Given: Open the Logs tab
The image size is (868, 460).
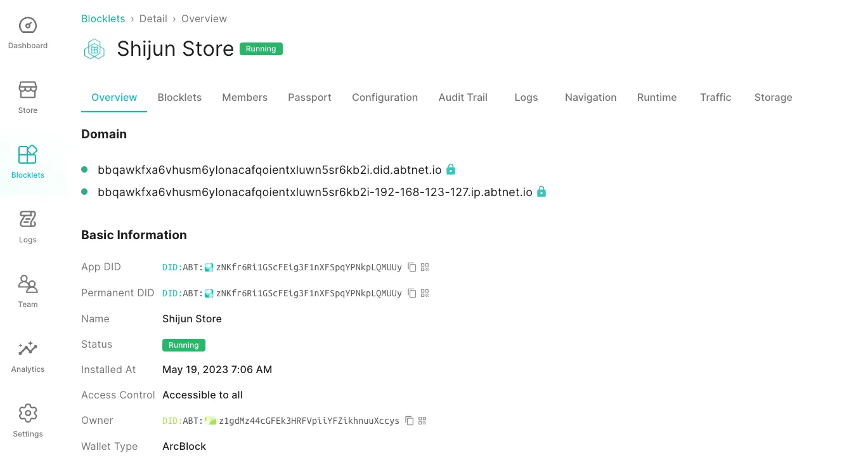Looking at the screenshot, I should coord(526,98).
